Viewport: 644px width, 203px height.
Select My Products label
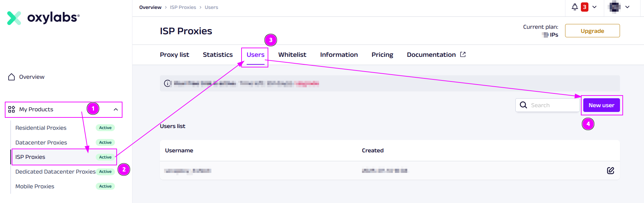click(x=36, y=110)
